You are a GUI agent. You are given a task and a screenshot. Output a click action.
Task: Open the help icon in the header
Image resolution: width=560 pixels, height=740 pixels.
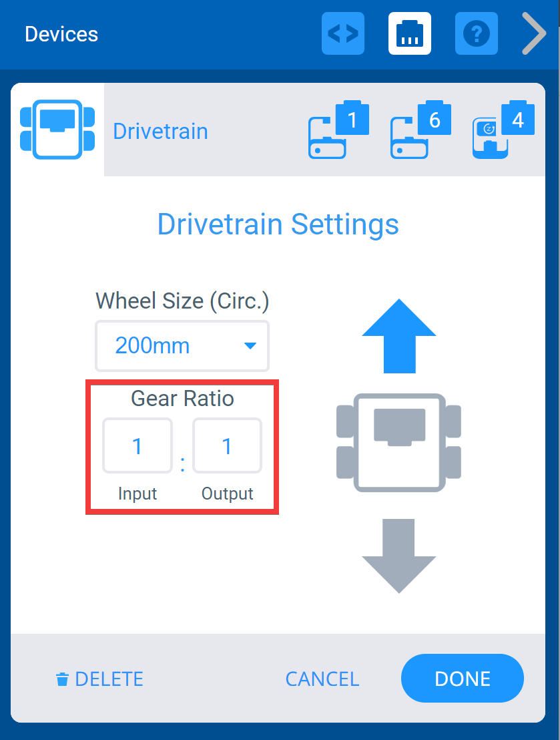[x=476, y=33]
